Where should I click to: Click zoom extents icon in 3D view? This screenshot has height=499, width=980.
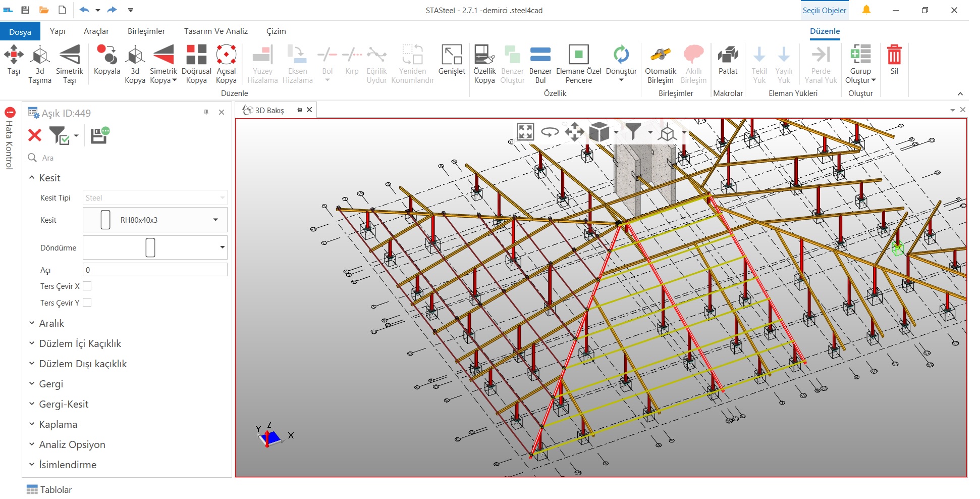coord(525,132)
